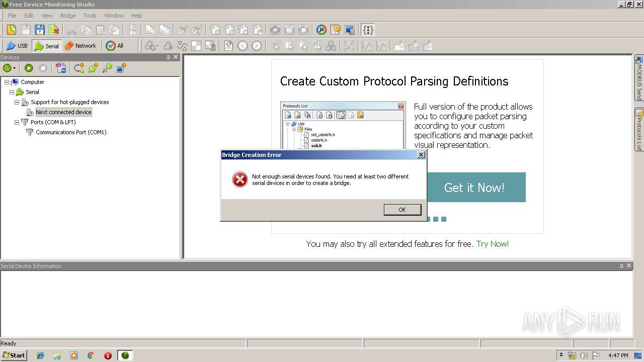Click the Get it Now! button

tap(474, 188)
